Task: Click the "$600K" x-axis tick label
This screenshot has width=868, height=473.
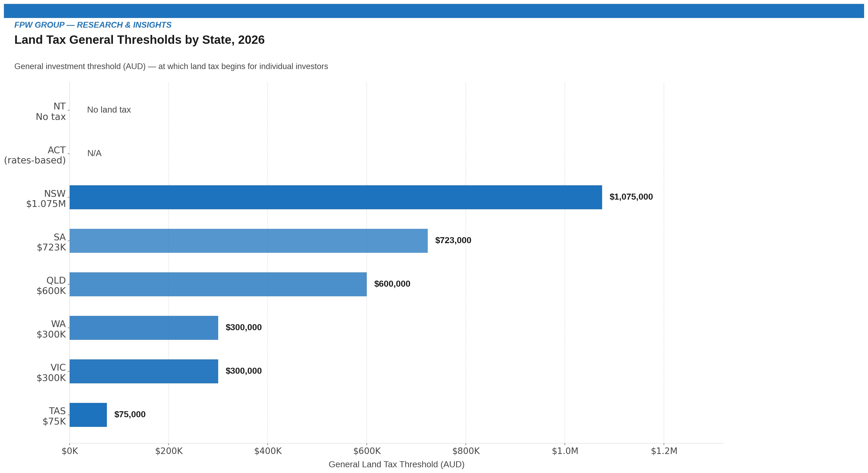Action: [367, 451]
